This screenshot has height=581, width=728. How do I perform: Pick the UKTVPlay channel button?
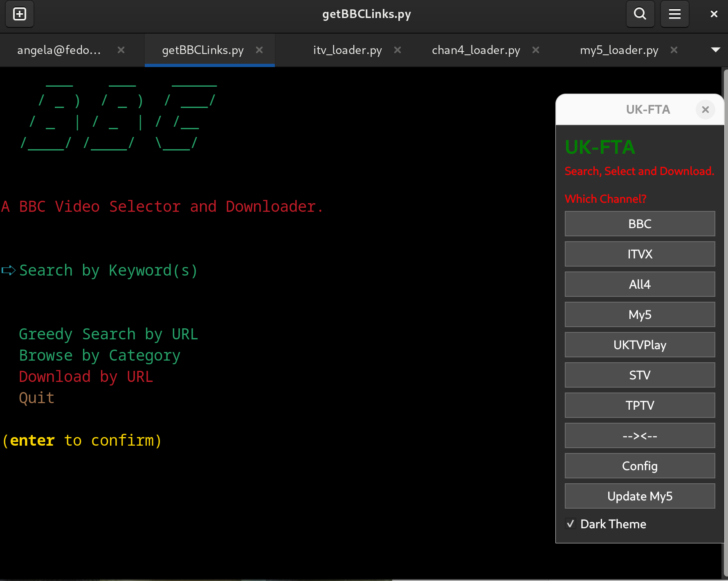(x=640, y=345)
